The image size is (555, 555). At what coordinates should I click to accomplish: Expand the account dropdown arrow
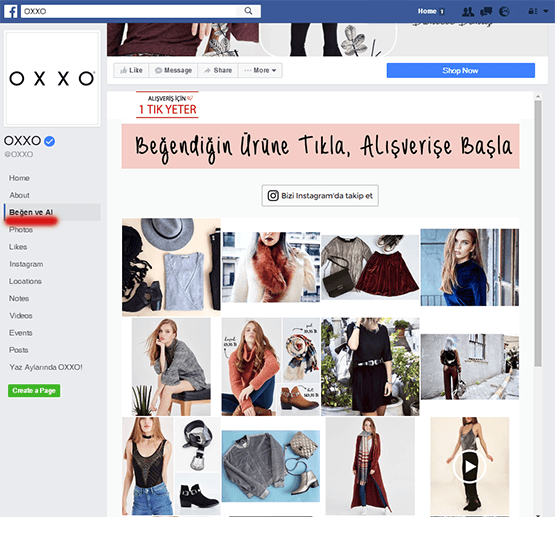pos(546,11)
